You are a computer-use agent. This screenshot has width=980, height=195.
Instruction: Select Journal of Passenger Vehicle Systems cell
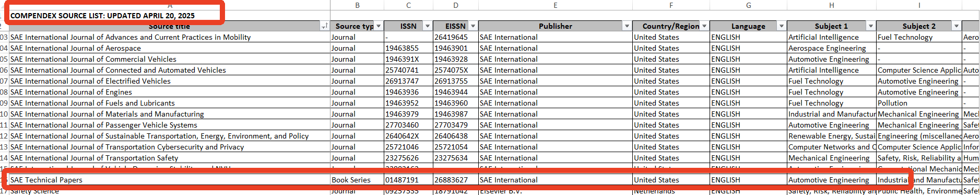pos(170,125)
